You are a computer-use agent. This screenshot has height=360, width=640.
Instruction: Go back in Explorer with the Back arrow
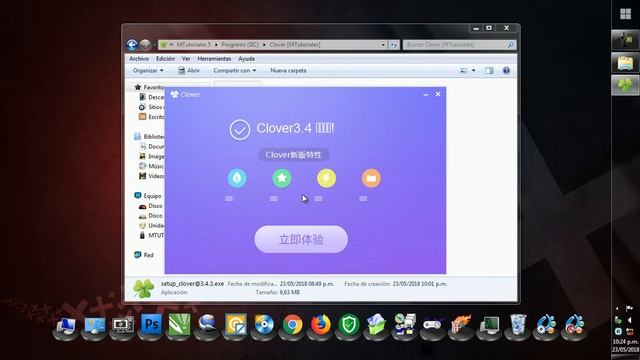point(132,44)
